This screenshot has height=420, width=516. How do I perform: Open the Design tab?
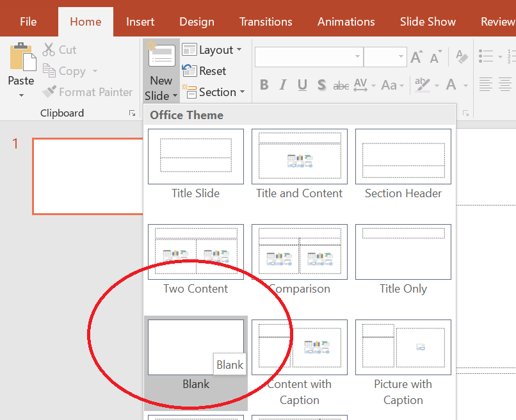pyautogui.click(x=197, y=21)
